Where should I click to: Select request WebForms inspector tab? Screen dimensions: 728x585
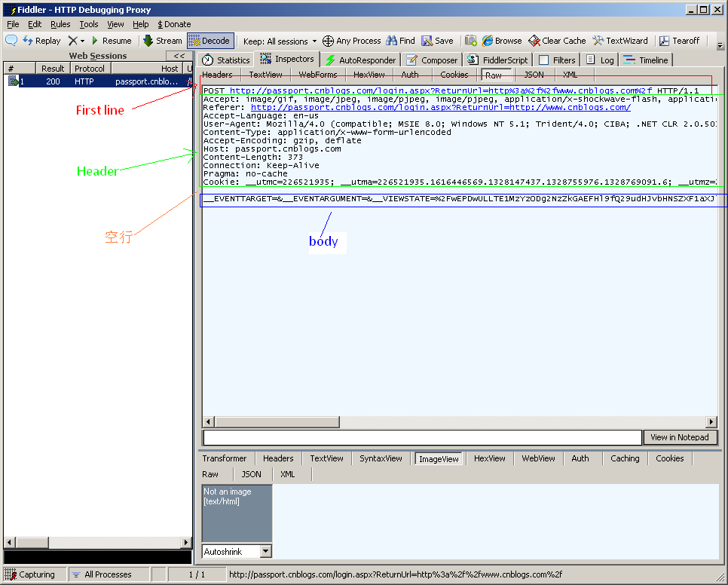pyautogui.click(x=318, y=75)
